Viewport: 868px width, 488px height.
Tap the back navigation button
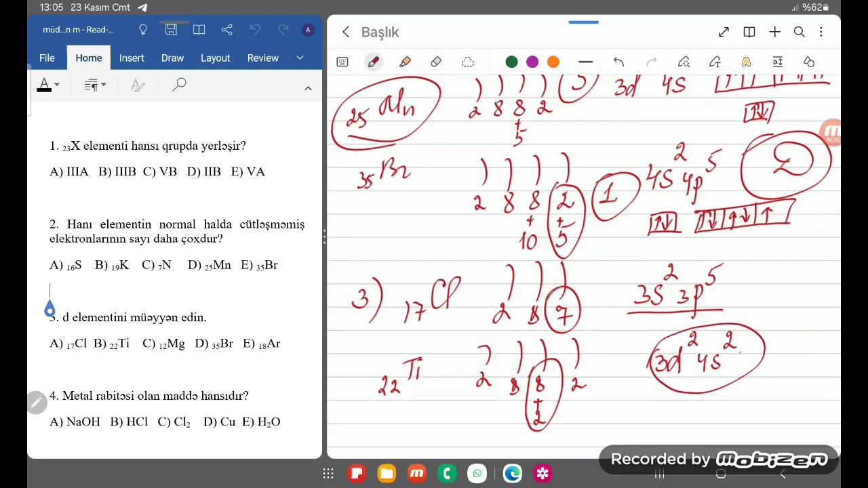pyautogui.click(x=783, y=474)
